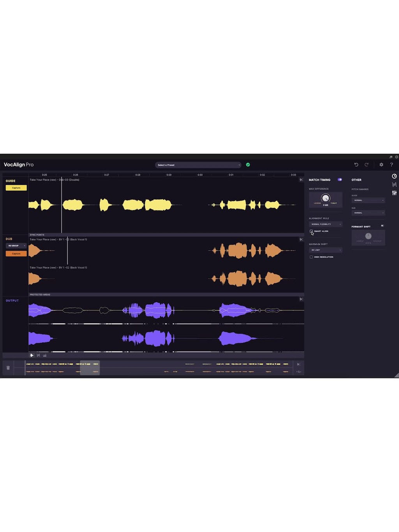
Task: Check the High Resolution option
Action: tap(311, 257)
